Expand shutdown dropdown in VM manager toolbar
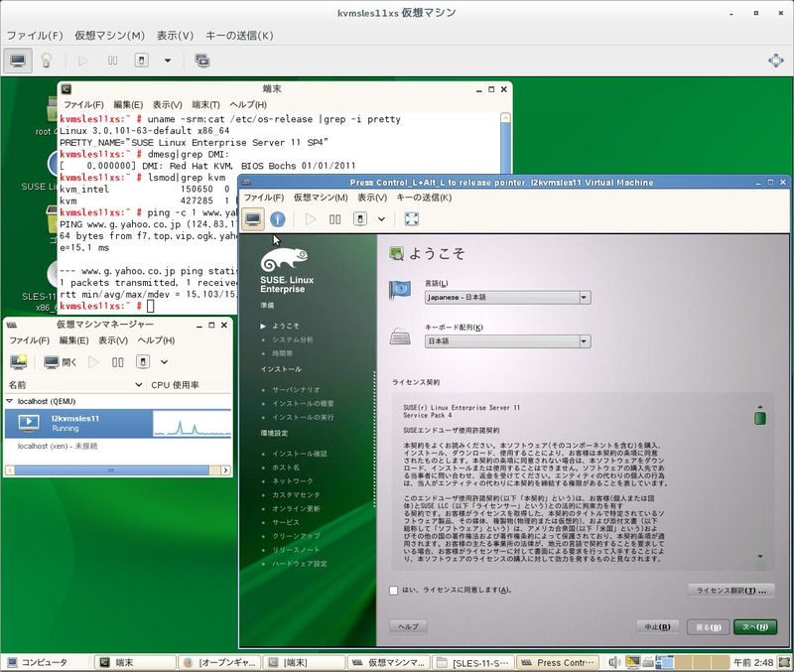Screen dimensions: 794x672 pos(164,362)
